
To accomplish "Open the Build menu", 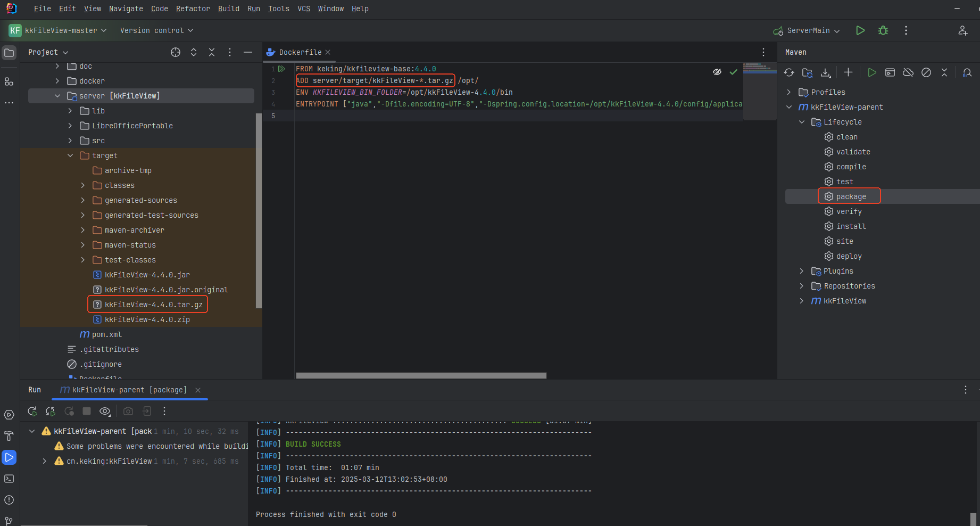I will [229, 9].
